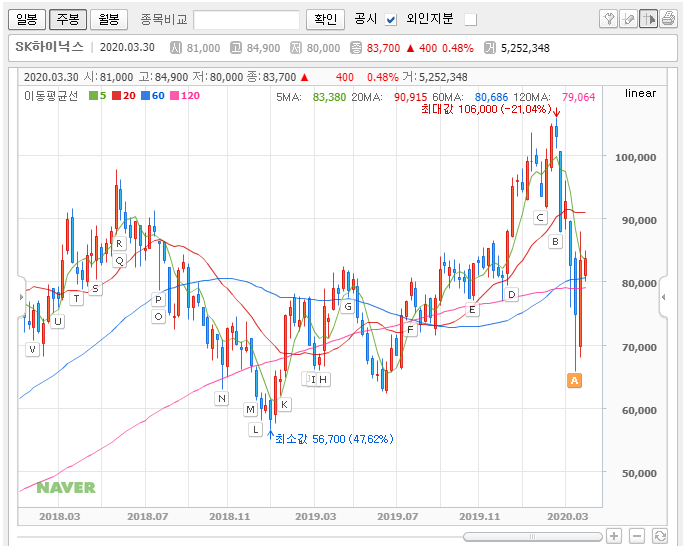Click the 5MA value 83,380

pos(329,97)
